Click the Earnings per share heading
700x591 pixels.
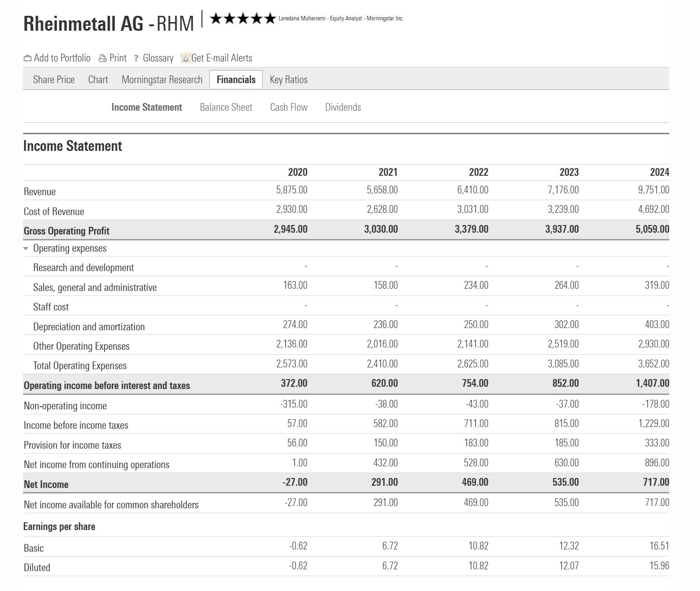pos(59,526)
